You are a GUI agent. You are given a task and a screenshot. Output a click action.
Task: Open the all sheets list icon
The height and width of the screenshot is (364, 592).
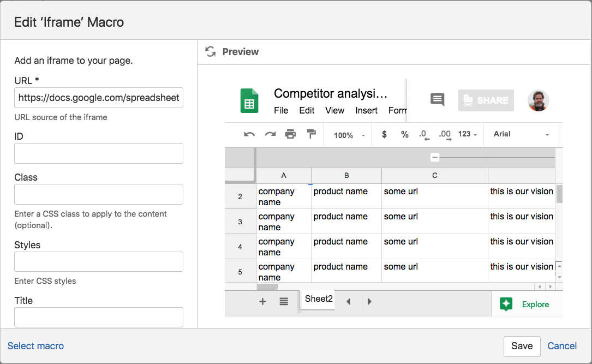point(284,301)
